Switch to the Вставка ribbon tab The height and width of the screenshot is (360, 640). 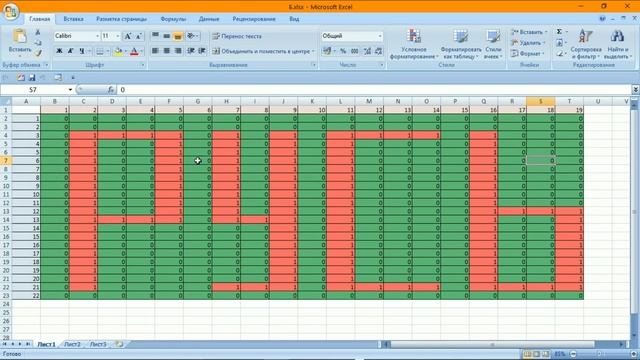click(73, 19)
